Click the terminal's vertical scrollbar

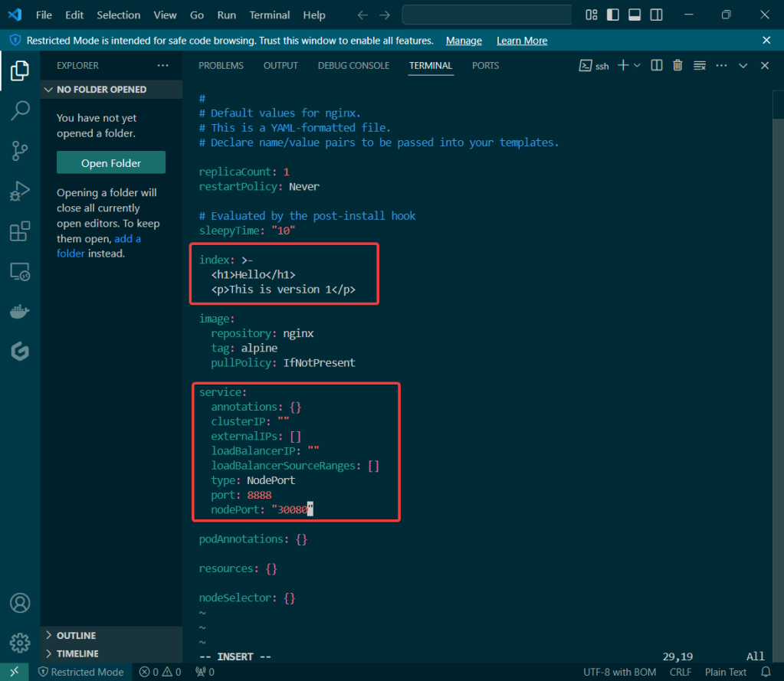click(778, 107)
